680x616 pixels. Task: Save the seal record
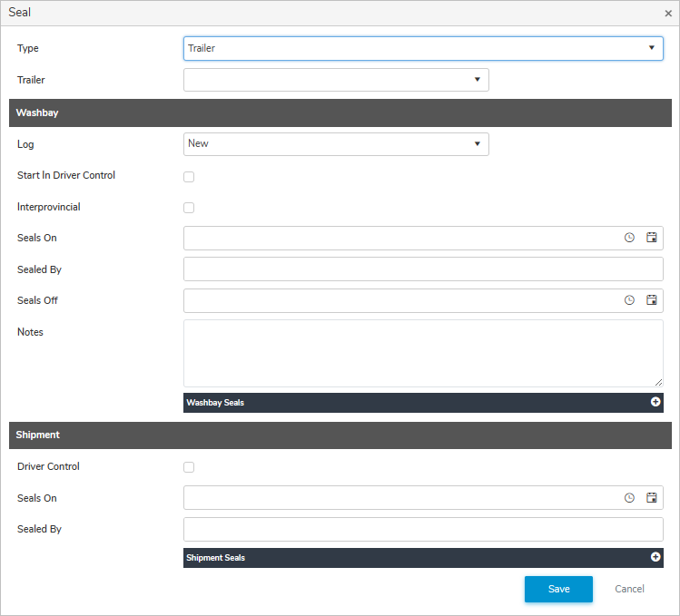click(558, 589)
